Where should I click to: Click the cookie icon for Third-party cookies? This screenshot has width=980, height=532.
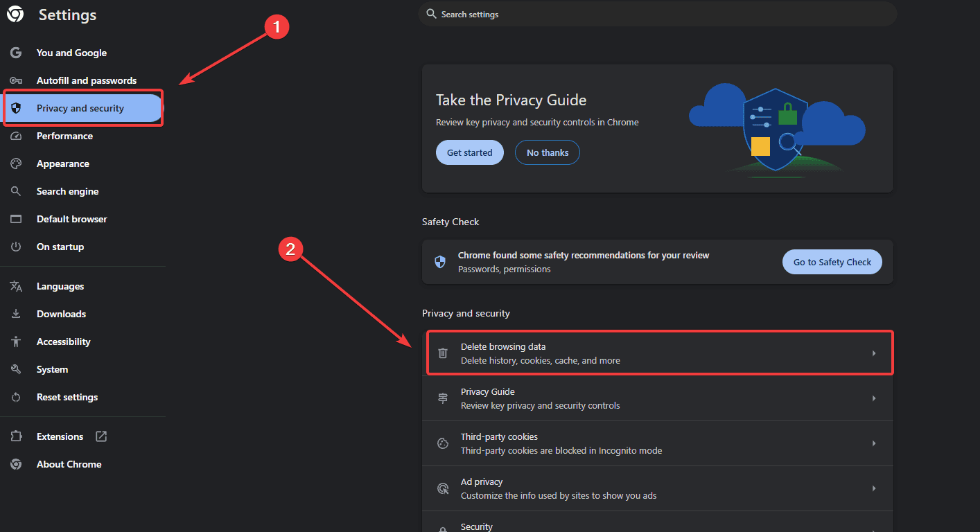(443, 443)
